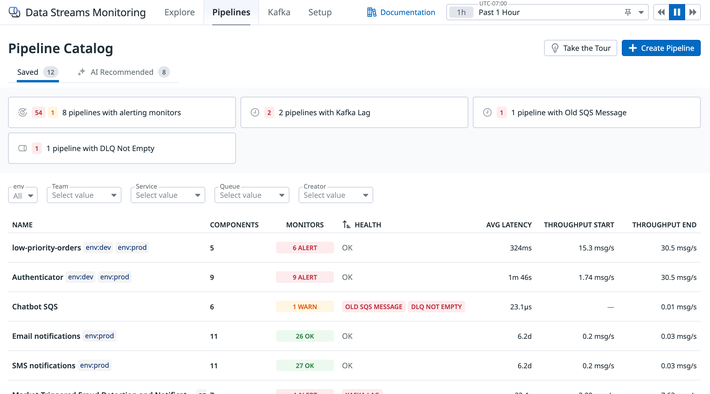
Task: Filter by 1 pipeline with DLQ Not Empty
Action: (122, 148)
